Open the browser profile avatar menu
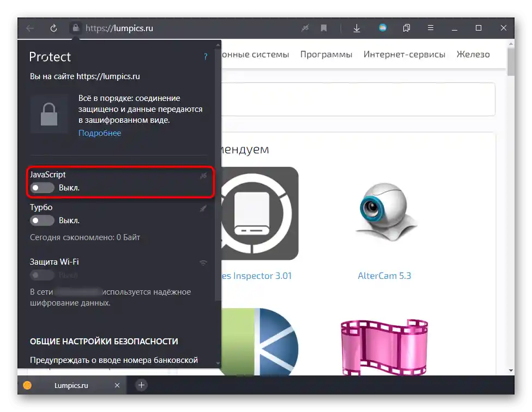Image resolution: width=532 pixels, height=412 pixels. (382, 28)
